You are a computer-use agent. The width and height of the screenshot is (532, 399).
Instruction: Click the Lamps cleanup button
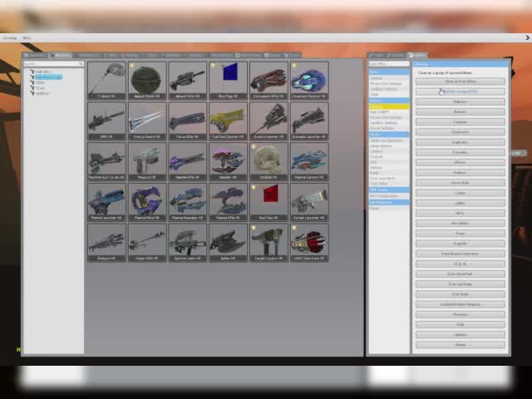pyautogui.click(x=461, y=193)
